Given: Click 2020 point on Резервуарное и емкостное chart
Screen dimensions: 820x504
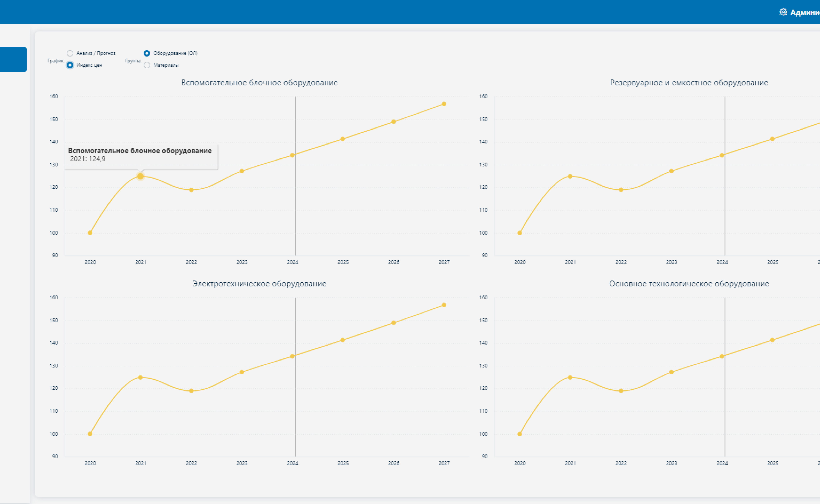Looking at the screenshot, I should point(520,233).
